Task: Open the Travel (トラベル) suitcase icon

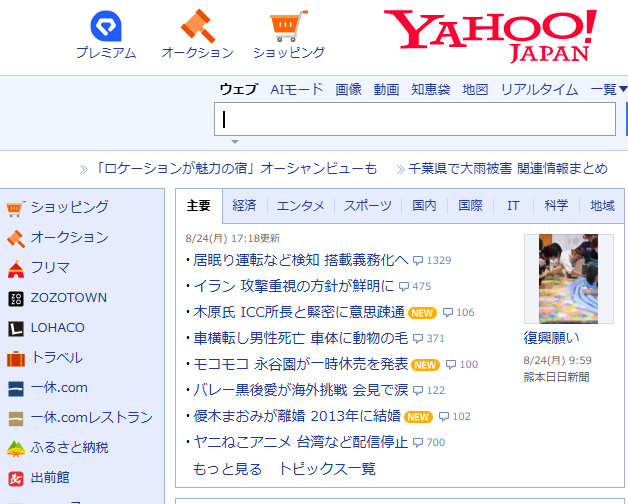Action: point(16,359)
